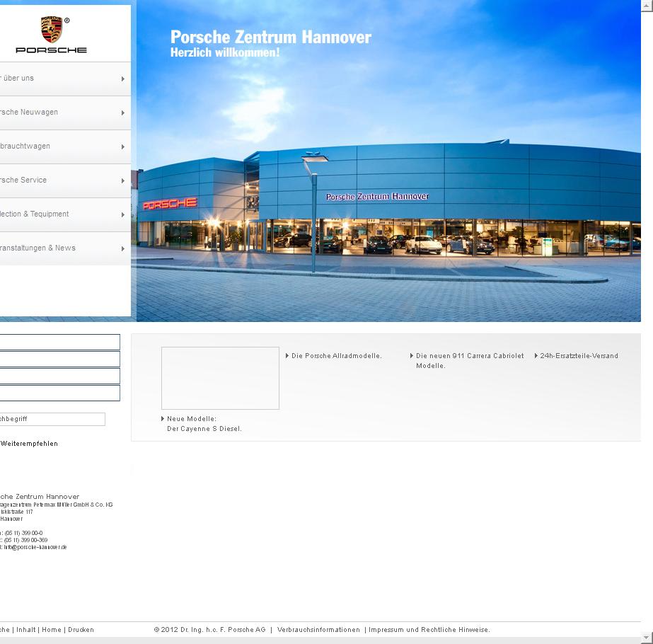Click the first empty box in sidebar

click(x=60, y=342)
